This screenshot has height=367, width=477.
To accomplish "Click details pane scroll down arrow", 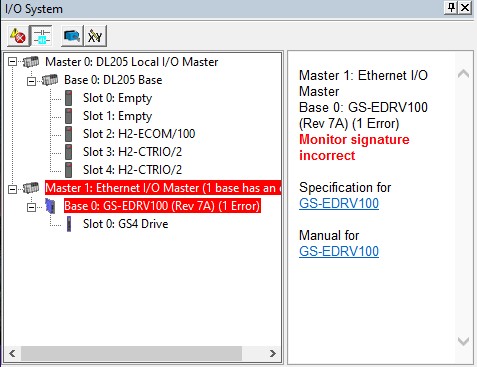I will (x=464, y=342).
